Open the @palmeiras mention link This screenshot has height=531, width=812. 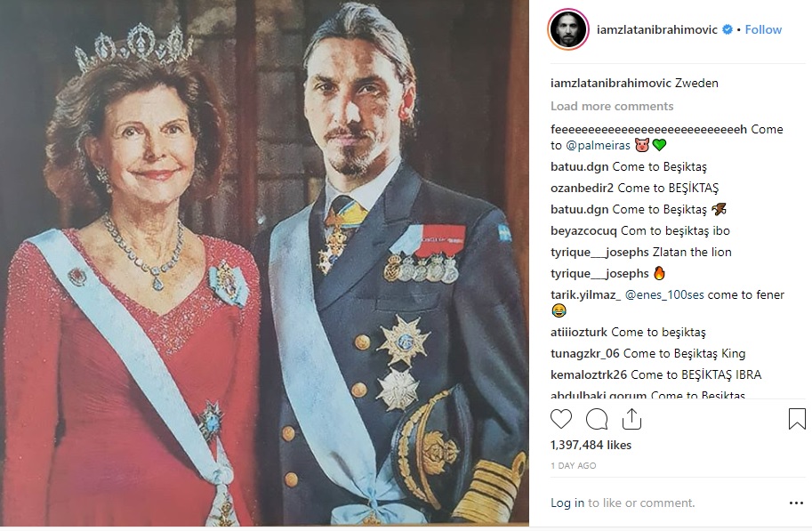click(x=598, y=145)
